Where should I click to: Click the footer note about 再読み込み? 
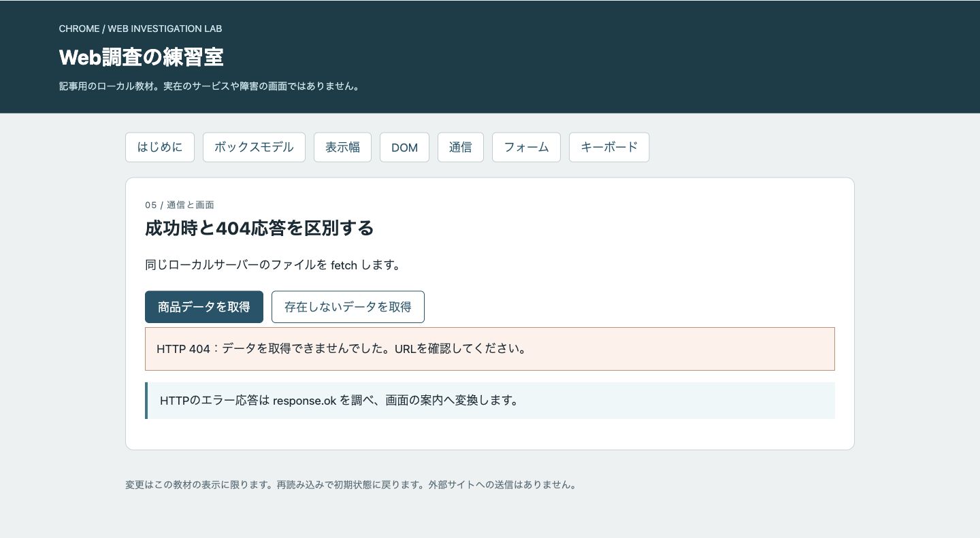click(350, 486)
